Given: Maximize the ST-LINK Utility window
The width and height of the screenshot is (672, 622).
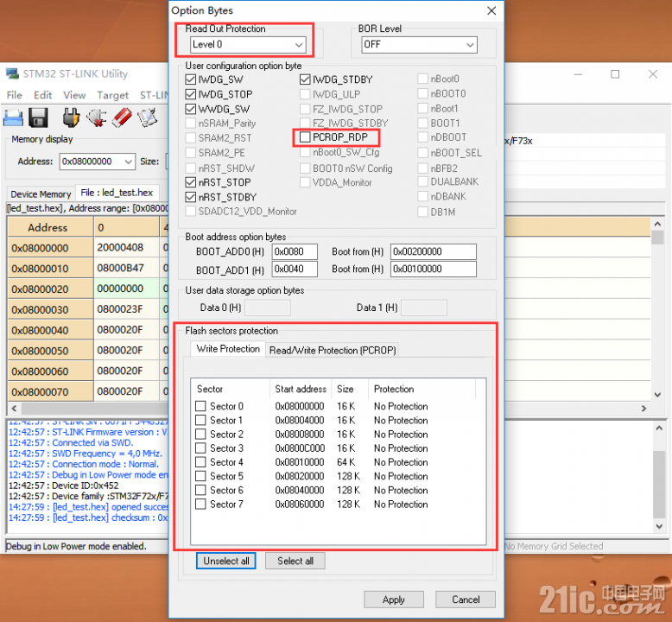Looking at the screenshot, I should [615, 74].
